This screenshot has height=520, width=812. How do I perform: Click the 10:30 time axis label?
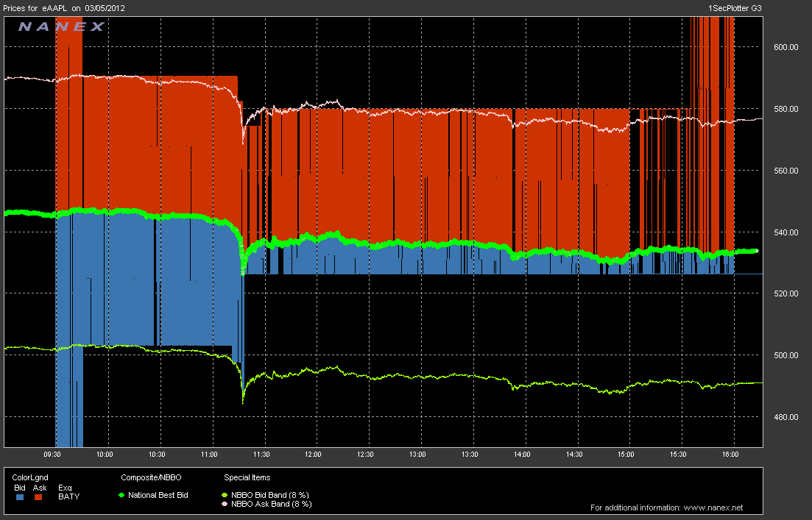click(157, 455)
